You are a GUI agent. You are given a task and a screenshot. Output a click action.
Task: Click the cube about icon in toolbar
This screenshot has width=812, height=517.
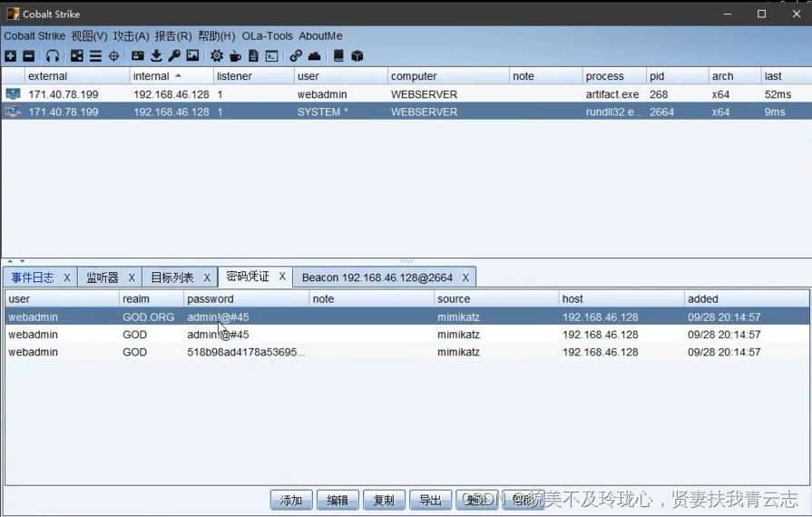point(357,56)
